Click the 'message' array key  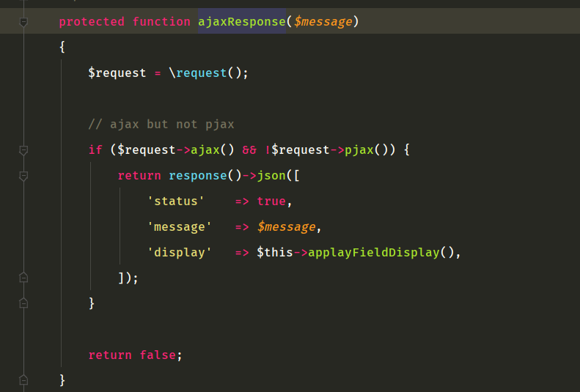[180, 226]
